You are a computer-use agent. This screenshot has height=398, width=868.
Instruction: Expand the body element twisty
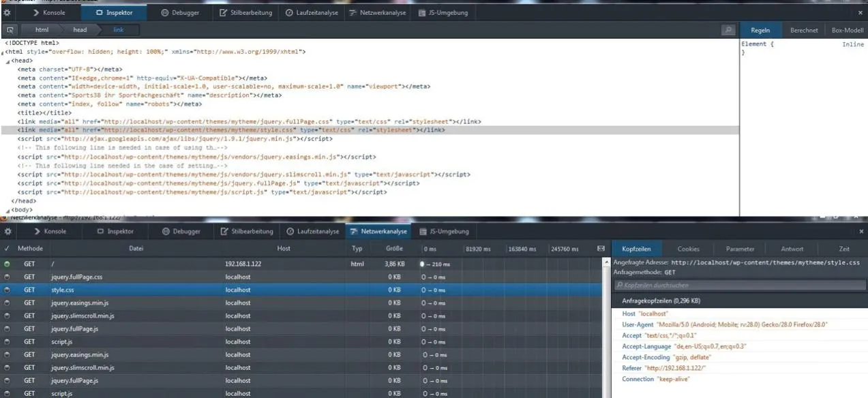pos(8,211)
